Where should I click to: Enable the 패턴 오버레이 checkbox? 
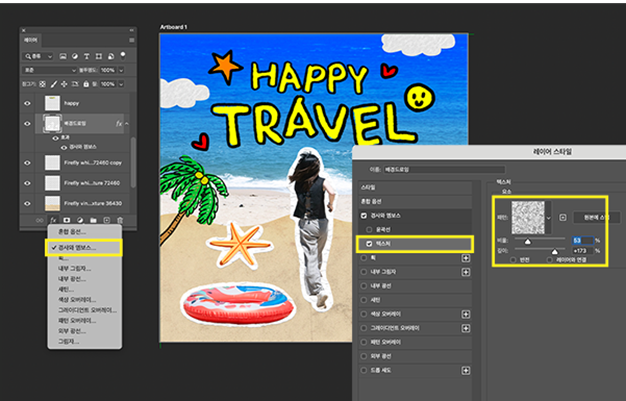click(364, 342)
